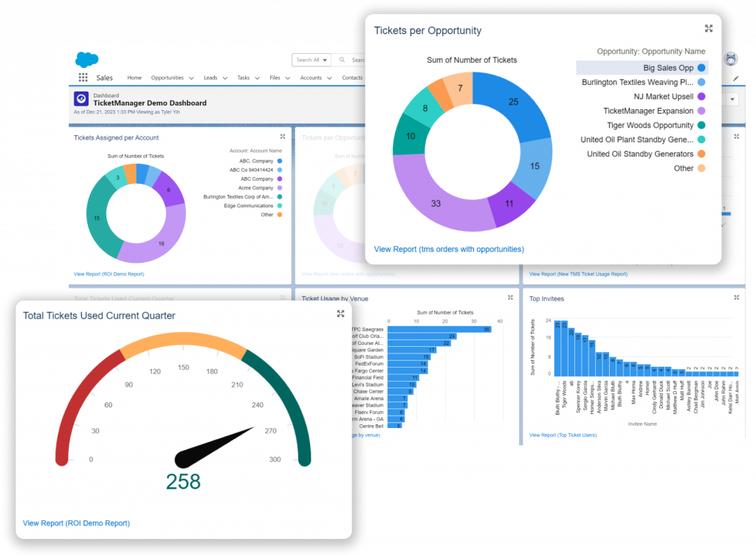Expand the Leads tab chevron

[x=224, y=78]
